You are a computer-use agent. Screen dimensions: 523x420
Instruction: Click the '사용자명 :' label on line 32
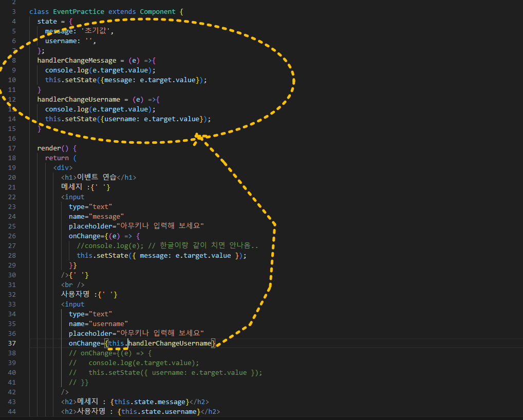click(x=79, y=294)
